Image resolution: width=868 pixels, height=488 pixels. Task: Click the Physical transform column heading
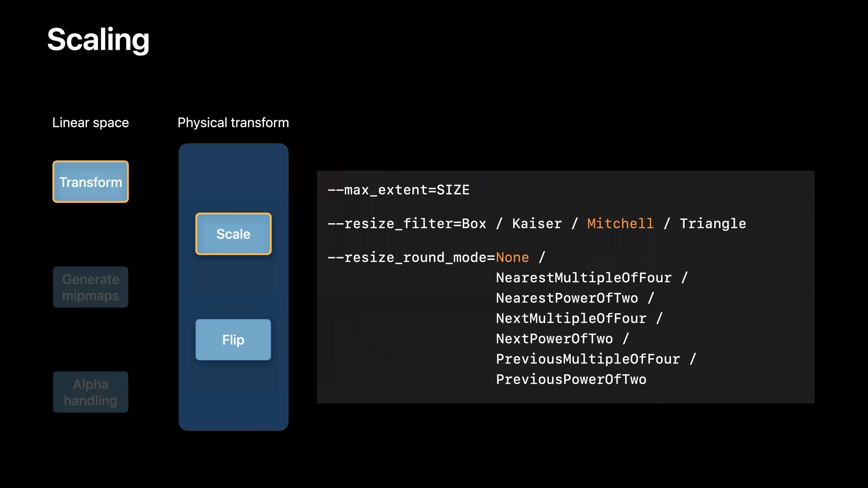(x=233, y=122)
